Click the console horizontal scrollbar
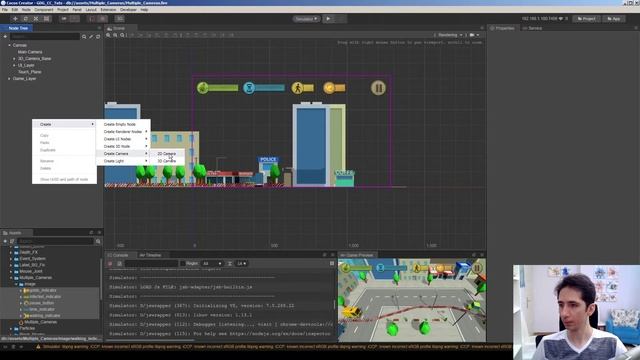Screen dimensions: 640x360 coord(150,340)
